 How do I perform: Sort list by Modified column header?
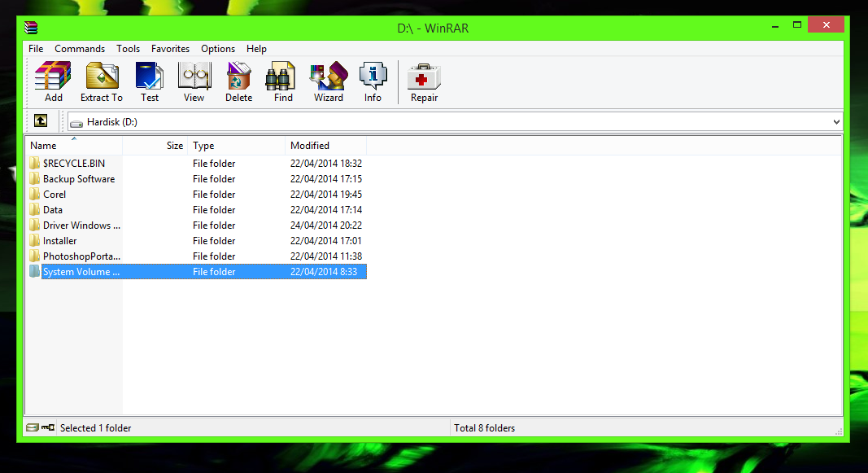[325, 146]
